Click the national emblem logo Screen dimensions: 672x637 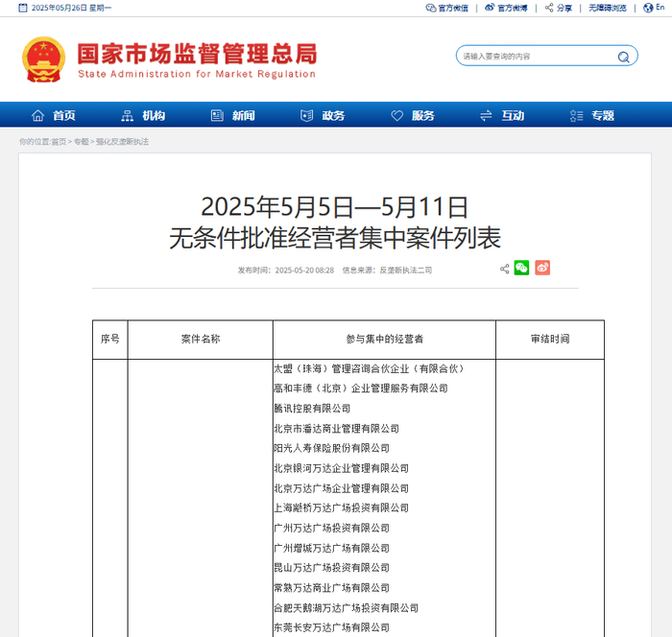coord(44,59)
